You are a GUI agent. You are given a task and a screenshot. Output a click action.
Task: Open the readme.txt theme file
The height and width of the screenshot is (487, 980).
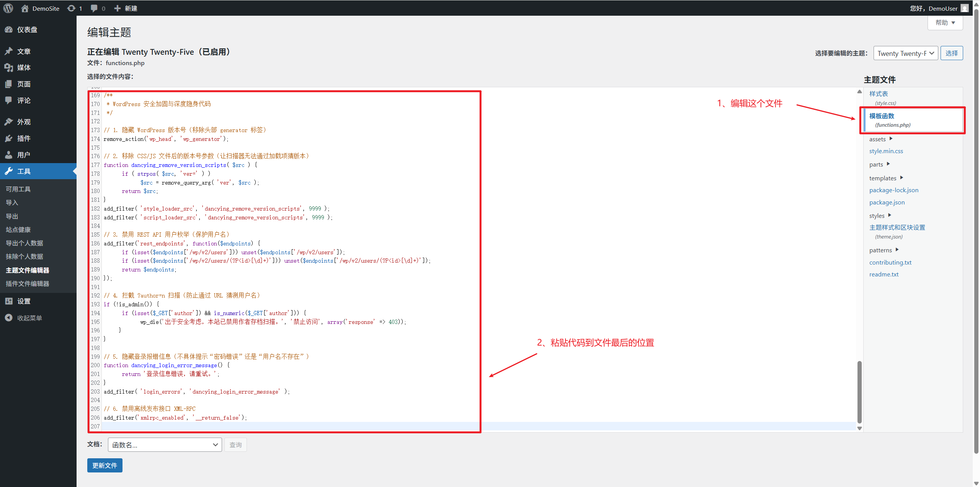click(x=884, y=274)
